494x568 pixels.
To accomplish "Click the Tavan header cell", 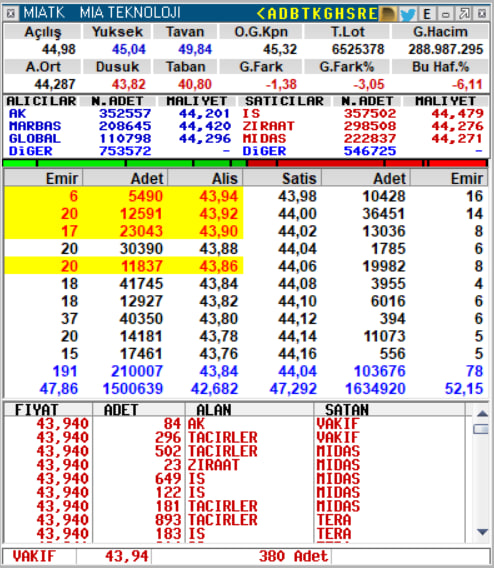I will pyautogui.click(x=185, y=32).
